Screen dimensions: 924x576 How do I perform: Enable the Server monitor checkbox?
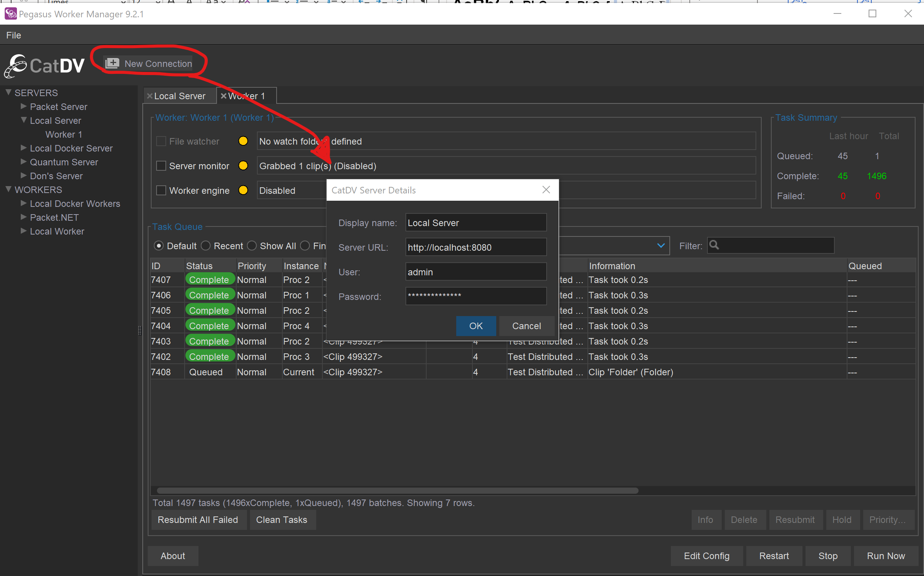tap(161, 166)
